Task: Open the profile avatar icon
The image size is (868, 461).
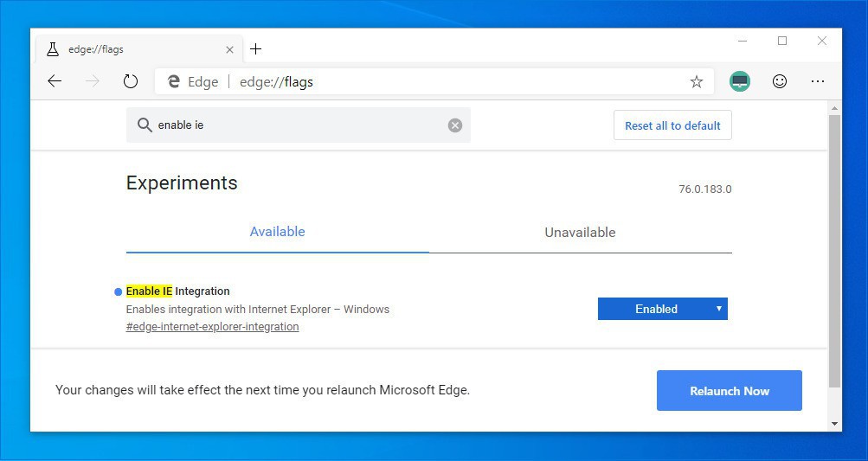Action: point(739,81)
